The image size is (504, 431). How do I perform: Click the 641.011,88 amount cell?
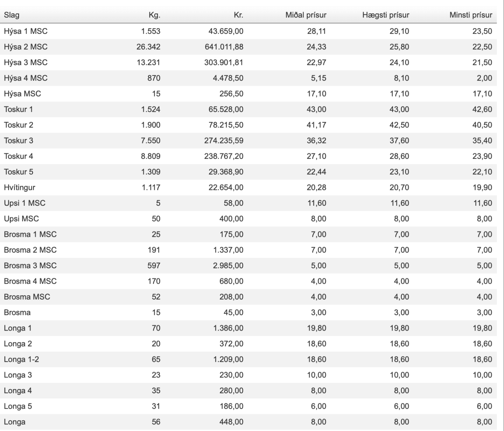tap(224, 47)
